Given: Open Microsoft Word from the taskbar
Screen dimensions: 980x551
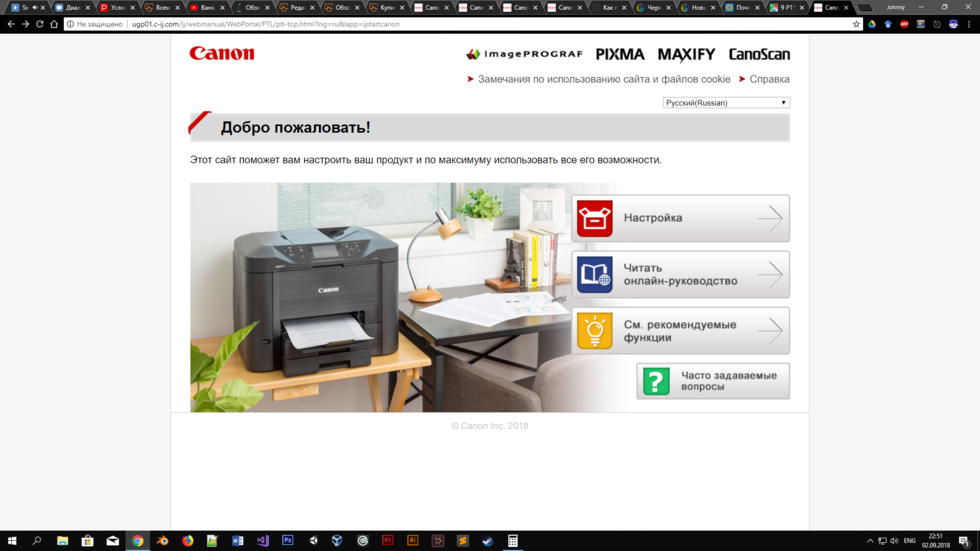Looking at the screenshot, I should click(x=237, y=541).
